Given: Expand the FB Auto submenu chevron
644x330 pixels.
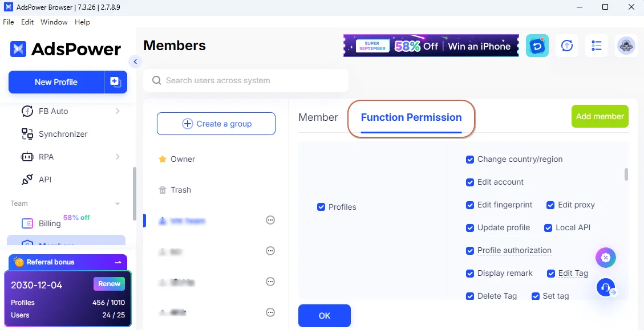Looking at the screenshot, I should 118,111.
